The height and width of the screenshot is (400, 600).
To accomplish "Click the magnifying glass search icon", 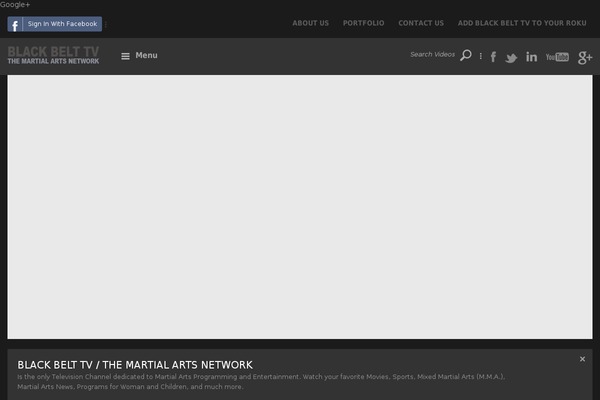I will click(466, 55).
